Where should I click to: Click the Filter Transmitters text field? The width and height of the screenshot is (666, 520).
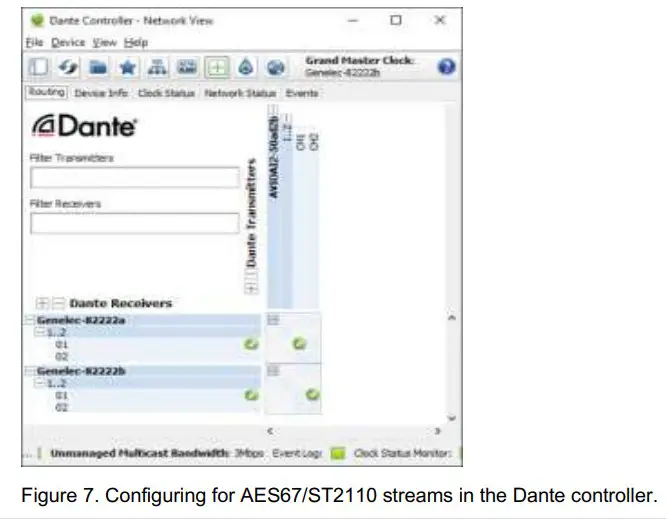coord(135,178)
